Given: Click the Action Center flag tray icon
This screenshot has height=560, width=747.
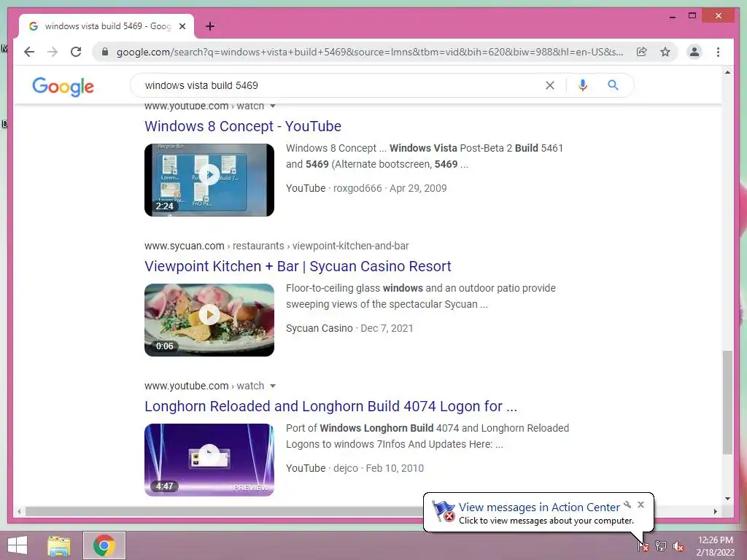Looking at the screenshot, I should pos(643,545).
